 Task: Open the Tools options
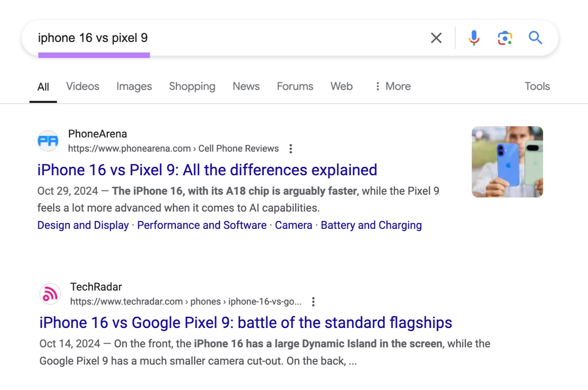click(x=537, y=86)
